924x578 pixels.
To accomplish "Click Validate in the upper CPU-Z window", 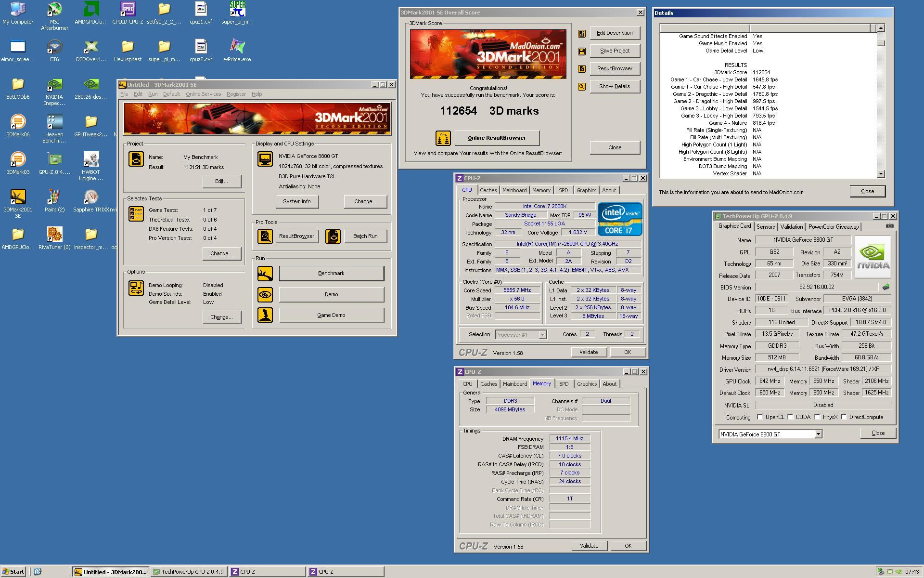I will [x=589, y=353].
